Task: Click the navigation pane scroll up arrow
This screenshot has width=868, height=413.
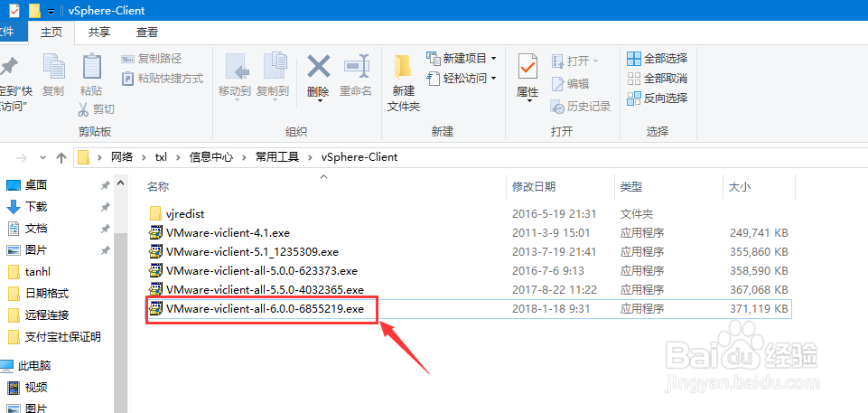Action: pyautogui.click(x=121, y=183)
